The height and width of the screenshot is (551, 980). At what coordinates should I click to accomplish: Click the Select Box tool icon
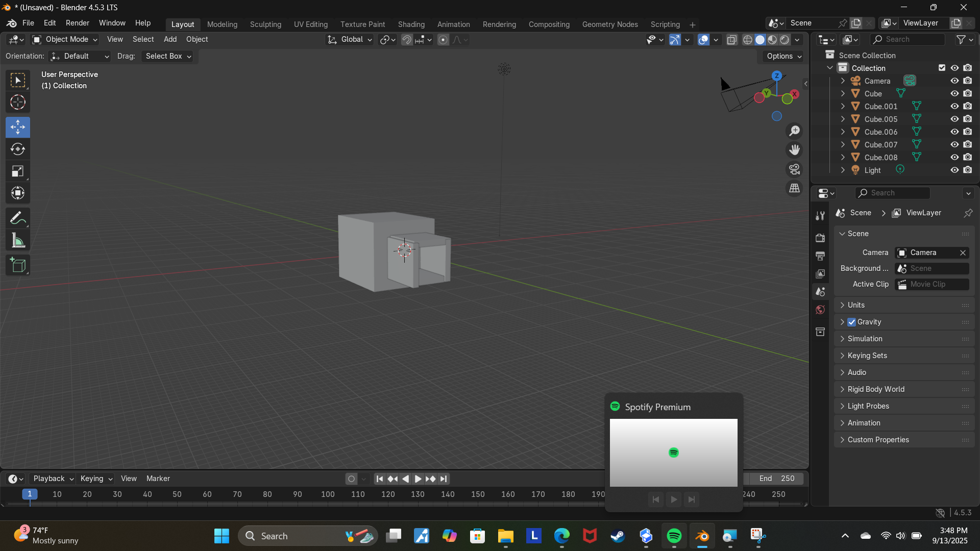click(x=18, y=81)
